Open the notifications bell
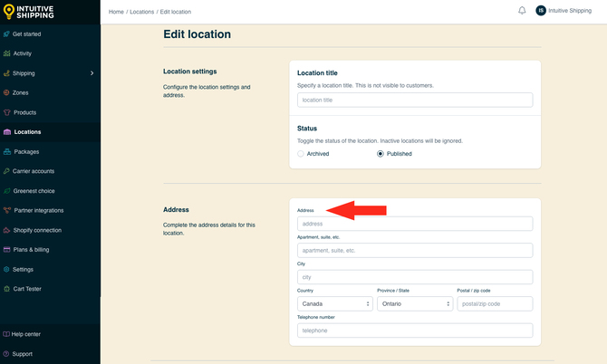The height and width of the screenshot is (364, 607). tap(522, 11)
